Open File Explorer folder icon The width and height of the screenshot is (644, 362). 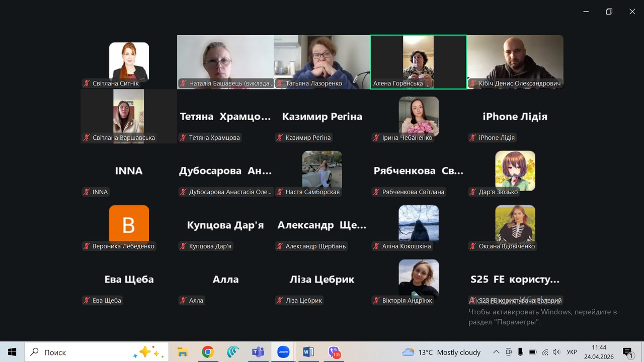point(183,352)
